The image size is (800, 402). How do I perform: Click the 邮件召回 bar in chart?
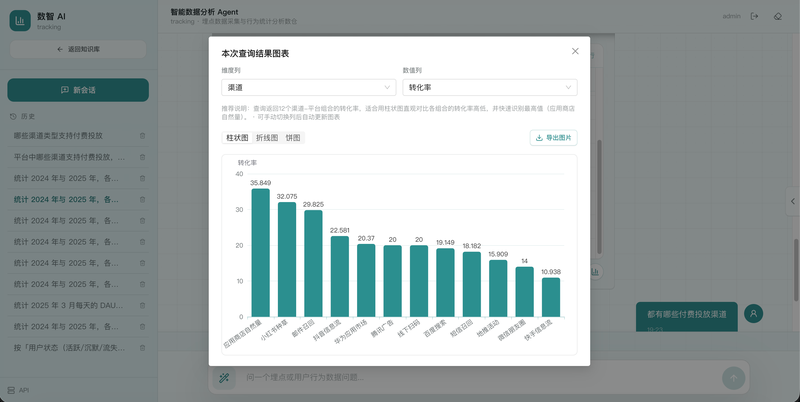[x=313, y=263]
